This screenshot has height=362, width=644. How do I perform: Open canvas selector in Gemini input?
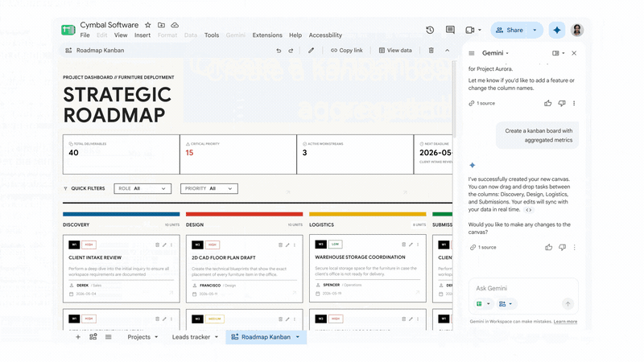click(506, 304)
